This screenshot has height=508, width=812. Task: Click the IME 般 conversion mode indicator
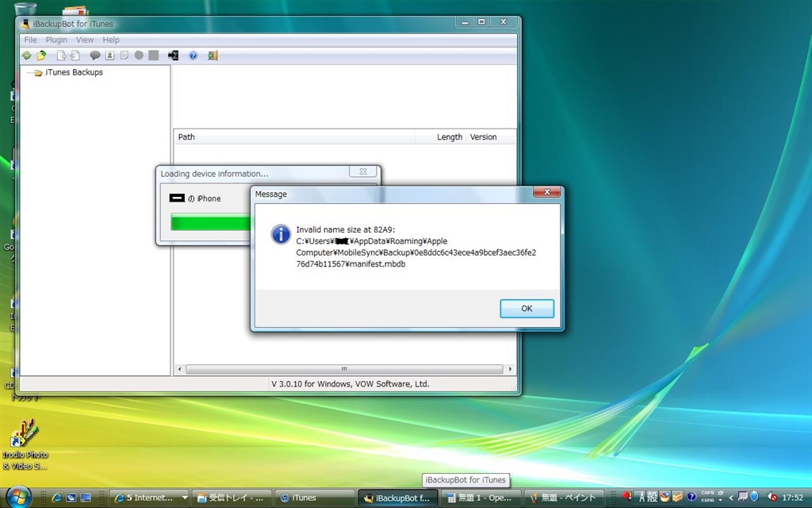click(x=652, y=497)
